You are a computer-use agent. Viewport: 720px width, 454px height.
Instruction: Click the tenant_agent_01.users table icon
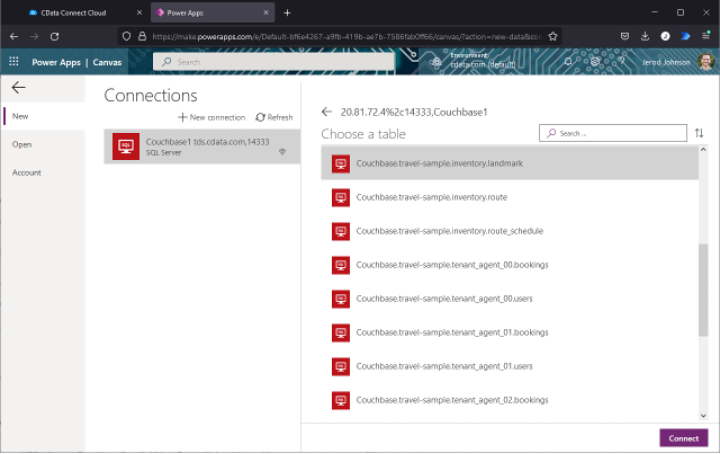coord(341,366)
